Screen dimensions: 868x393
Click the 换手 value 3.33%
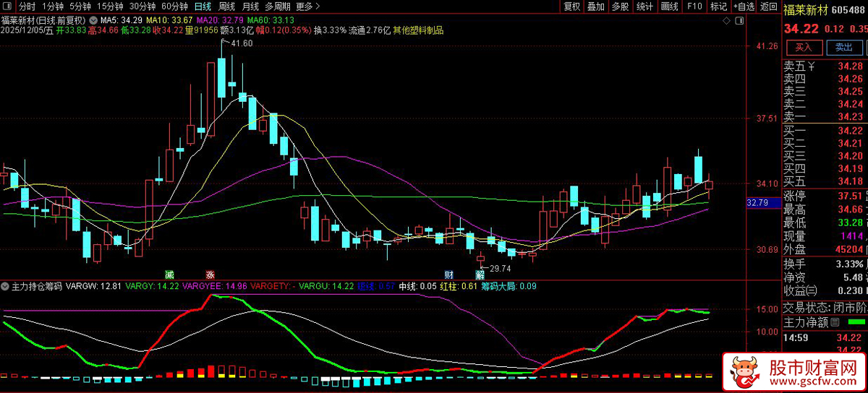pos(848,263)
